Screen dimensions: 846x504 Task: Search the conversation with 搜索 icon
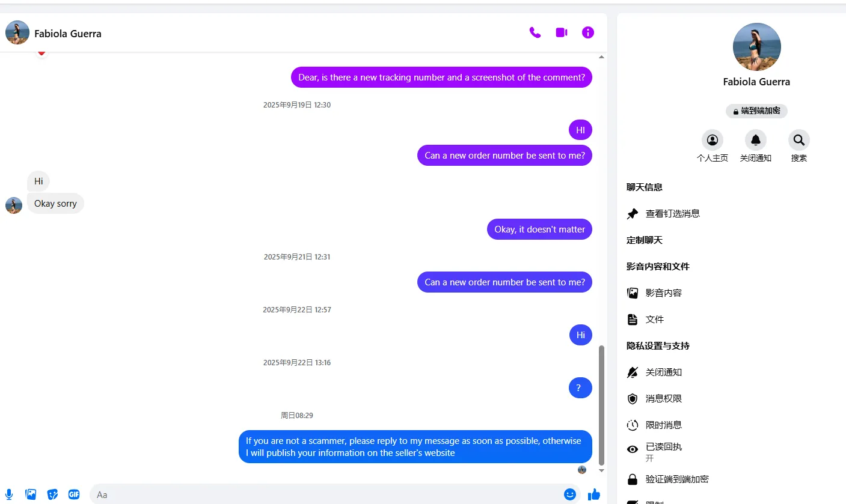(x=799, y=146)
